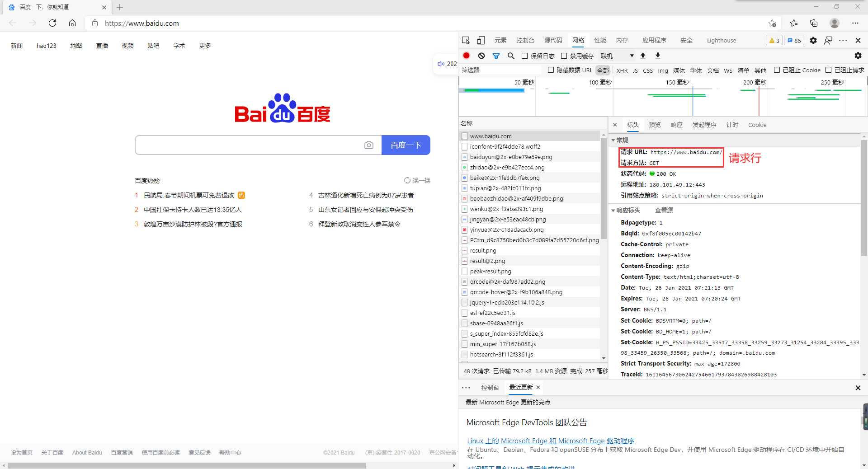The image size is (868, 469).
Task: Toggle the 已阻止 Cookie checkbox
Action: pos(777,70)
